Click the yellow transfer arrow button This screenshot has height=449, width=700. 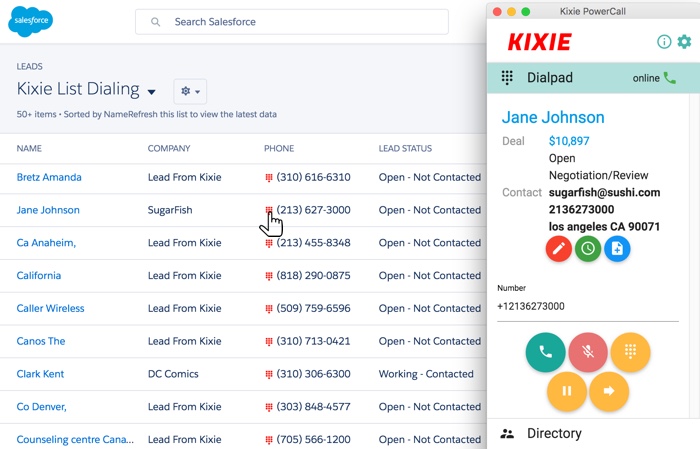pos(609,391)
